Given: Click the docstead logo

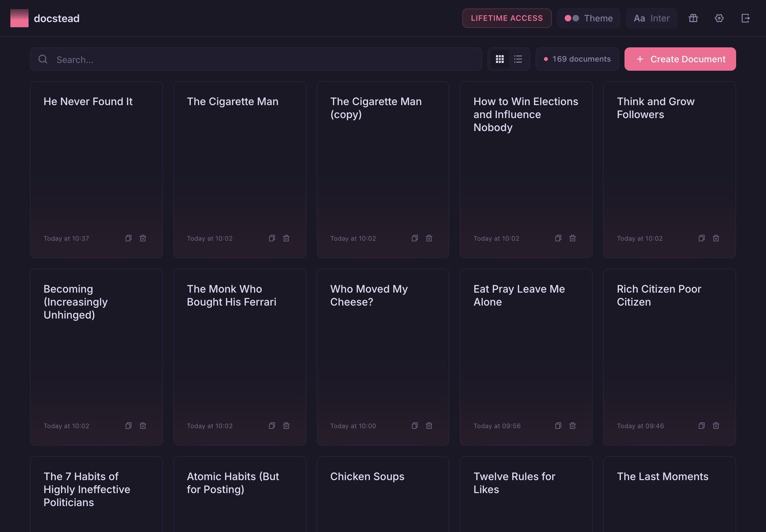Looking at the screenshot, I should pos(56,18).
